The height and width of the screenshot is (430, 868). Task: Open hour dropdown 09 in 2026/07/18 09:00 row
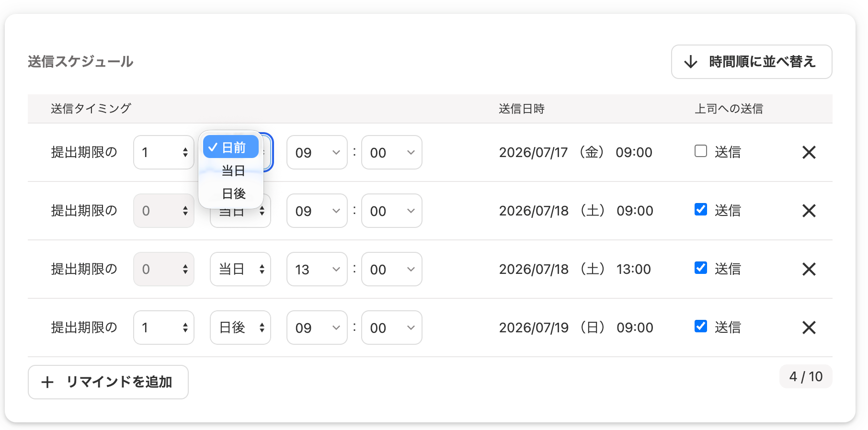point(317,211)
